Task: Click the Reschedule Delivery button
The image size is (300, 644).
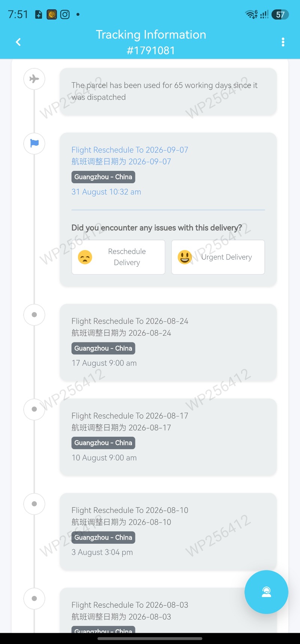Action: [118, 257]
